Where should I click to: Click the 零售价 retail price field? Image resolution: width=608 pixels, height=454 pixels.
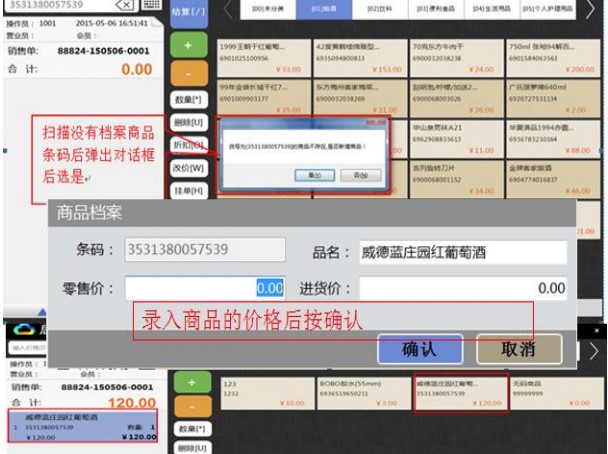[x=205, y=288]
